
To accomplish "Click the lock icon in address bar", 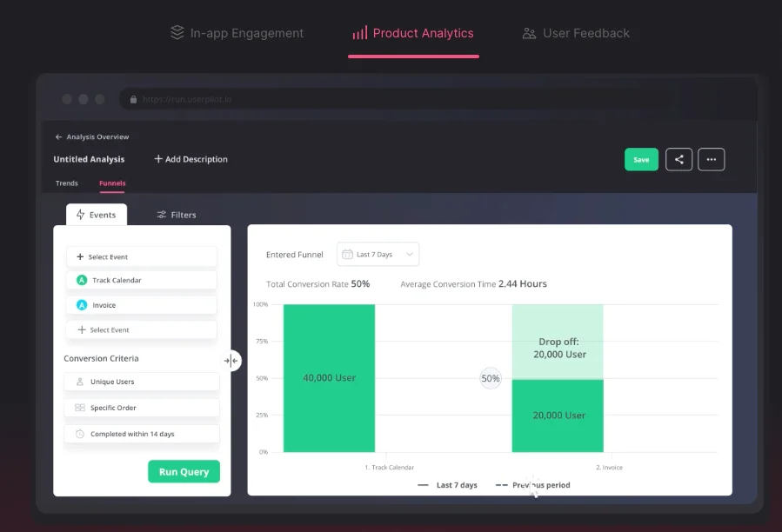I will tap(133, 99).
